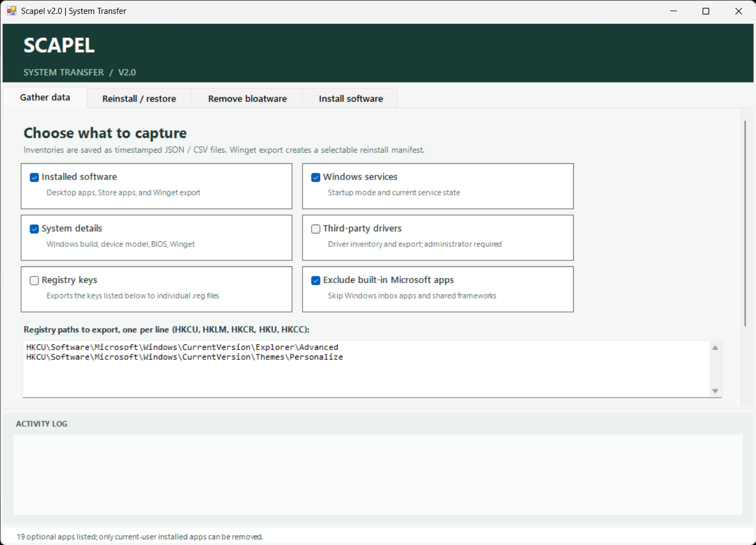Enable the Third-party drivers checkbox
756x545 pixels.
[315, 229]
